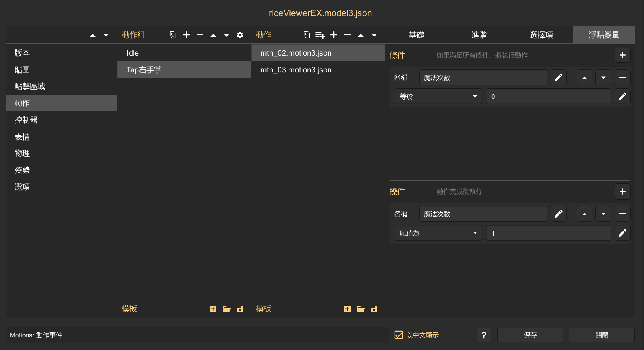Open the 賦值為 operation dropdown
Image resolution: width=644 pixels, height=350 pixels.
point(438,233)
